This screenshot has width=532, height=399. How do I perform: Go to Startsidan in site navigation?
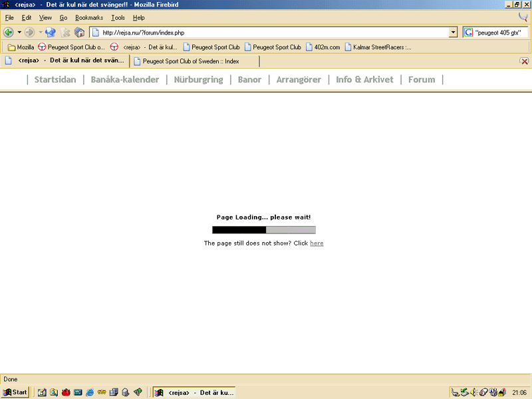(x=55, y=79)
